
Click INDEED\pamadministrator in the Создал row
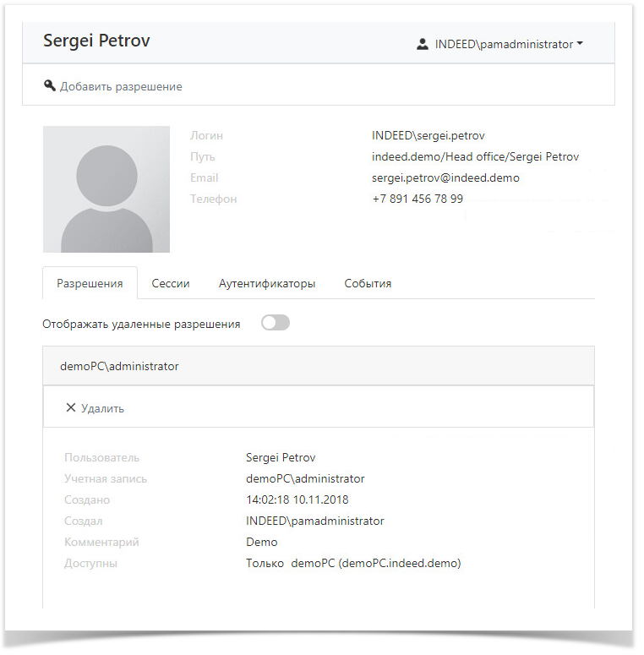[314, 521]
